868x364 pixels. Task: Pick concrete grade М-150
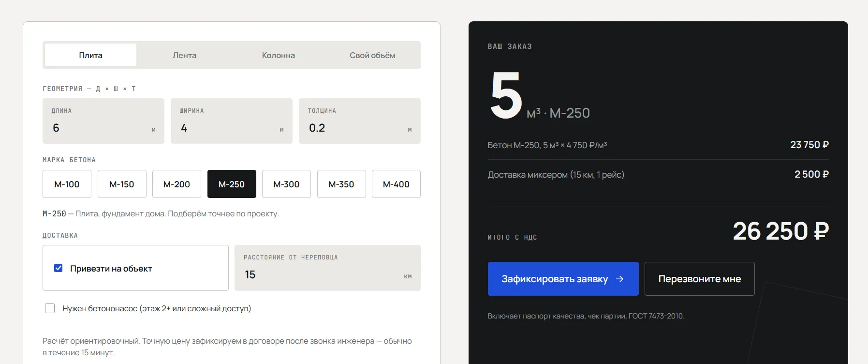pos(122,184)
